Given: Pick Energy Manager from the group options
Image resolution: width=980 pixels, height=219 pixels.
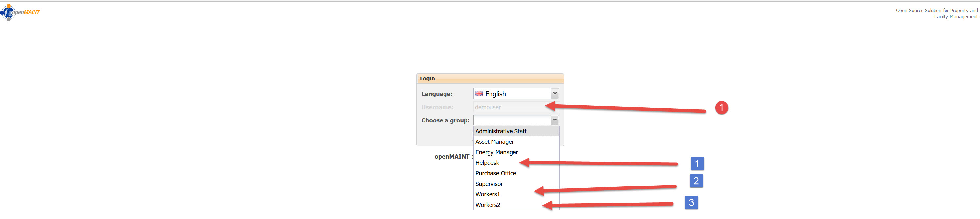Looking at the screenshot, I should tap(496, 152).
